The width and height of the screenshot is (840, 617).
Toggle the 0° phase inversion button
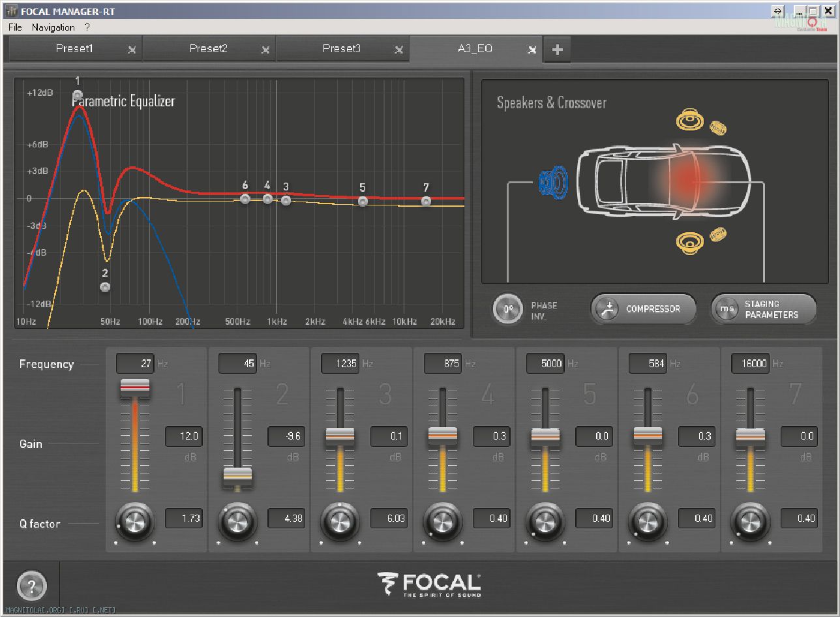click(x=509, y=309)
